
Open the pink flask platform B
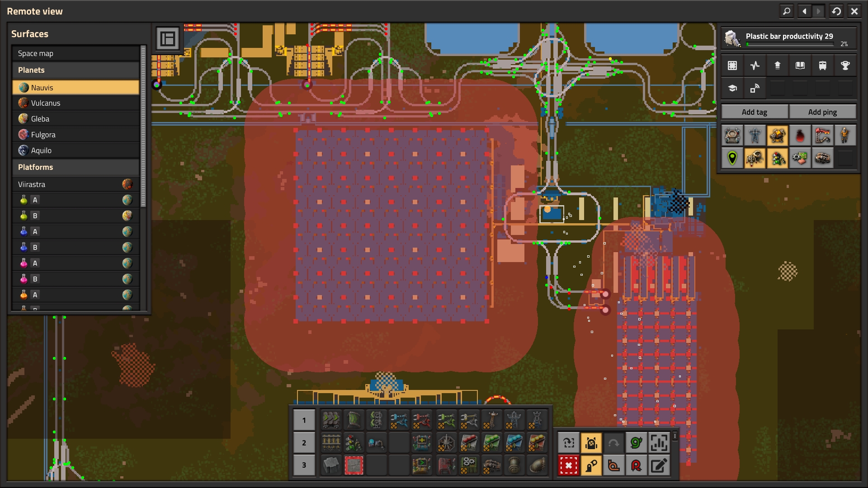point(75,279)
